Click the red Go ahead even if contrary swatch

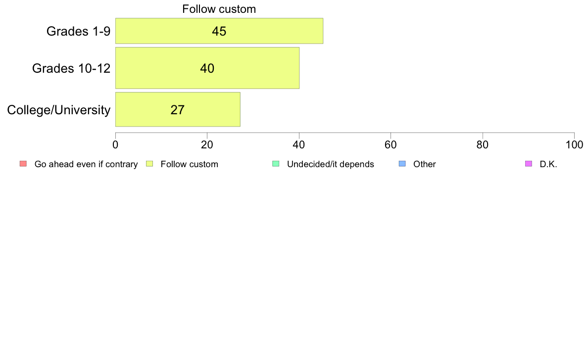[23, 164]
